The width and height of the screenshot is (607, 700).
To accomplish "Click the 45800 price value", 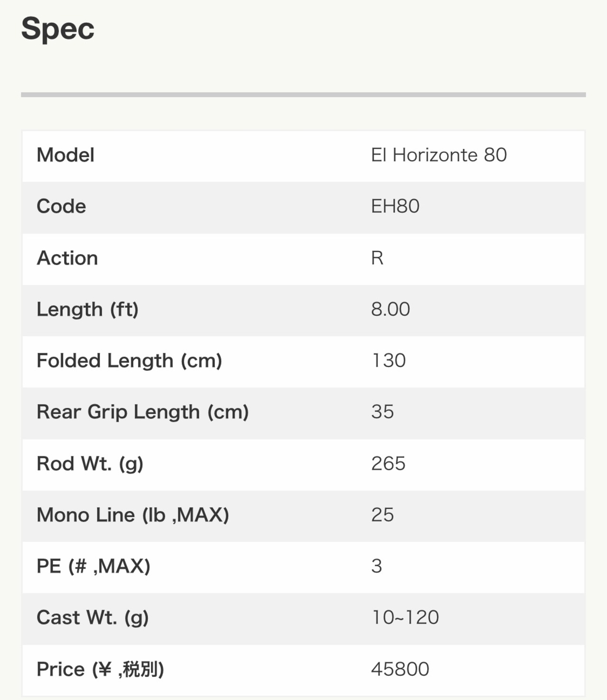I will pyautogui.click(x=400, y=669).
